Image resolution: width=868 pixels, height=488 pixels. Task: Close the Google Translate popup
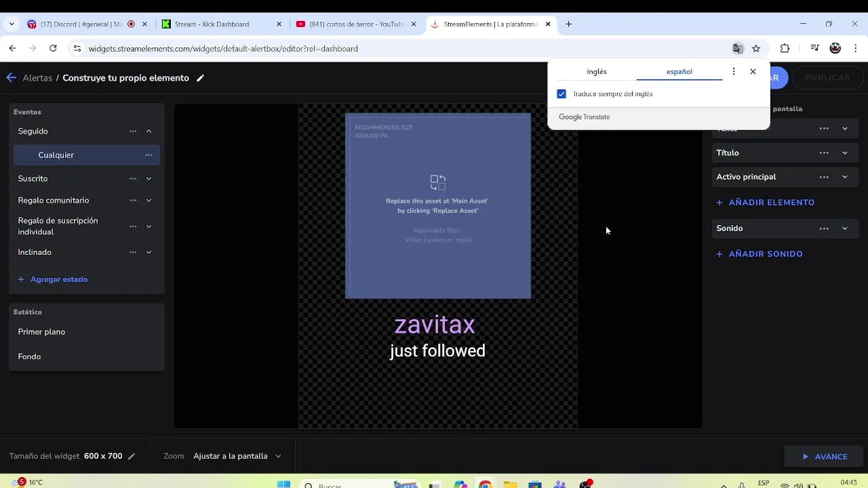click(753, 71)
